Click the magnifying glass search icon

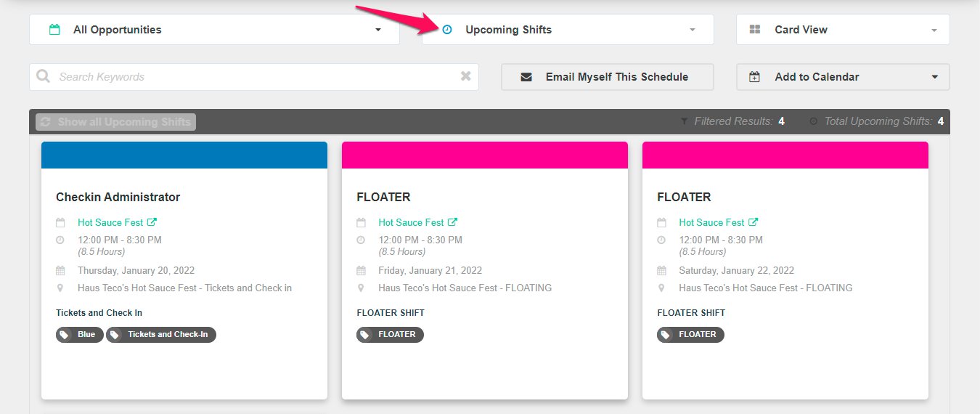tap(44, 76)
